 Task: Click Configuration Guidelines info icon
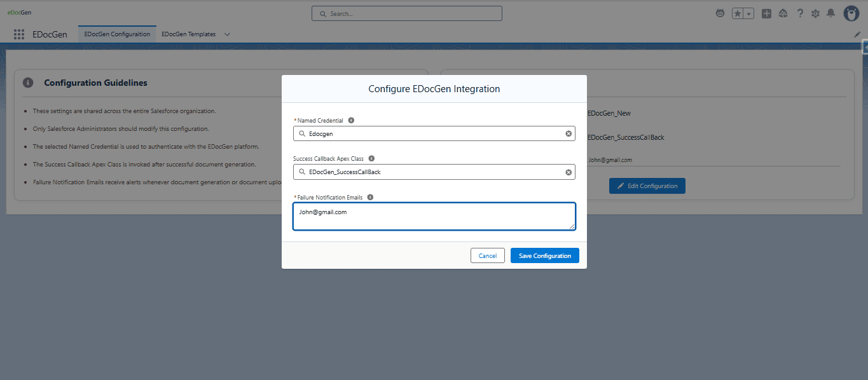(x=28, y=83)
